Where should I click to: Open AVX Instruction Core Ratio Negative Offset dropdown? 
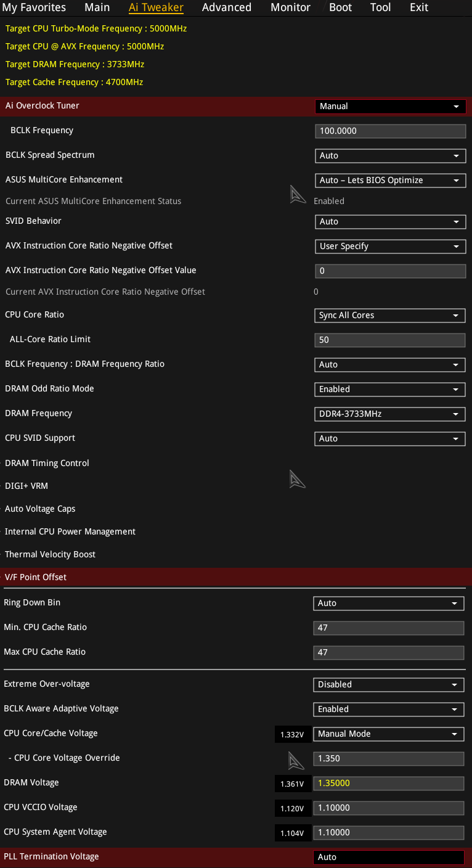(390, 246)
